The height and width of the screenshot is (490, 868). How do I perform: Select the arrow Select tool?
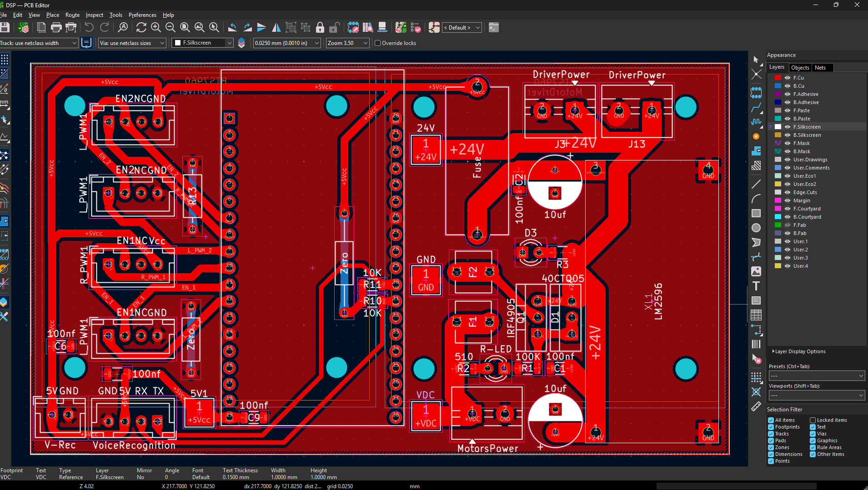click(x=756, y=60)
